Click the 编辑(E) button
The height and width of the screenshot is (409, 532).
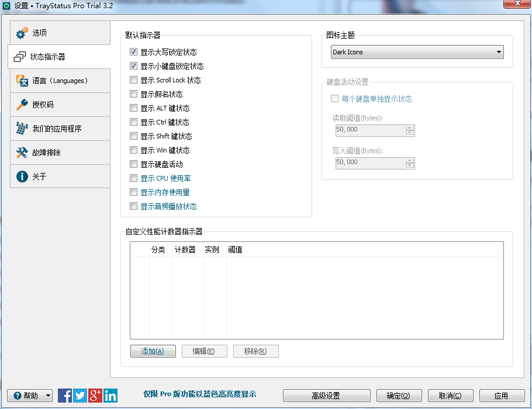tap(204, 351)
